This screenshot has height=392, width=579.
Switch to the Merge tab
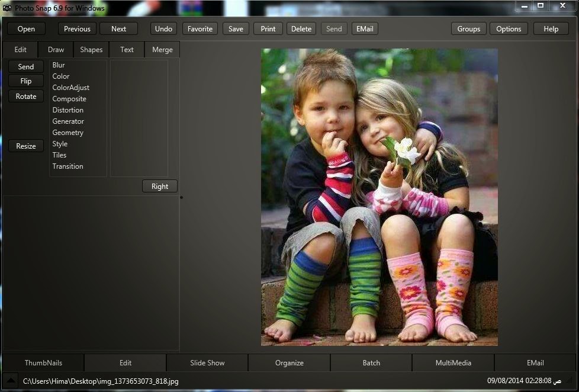pyautogui.click(x=162, y=50)
